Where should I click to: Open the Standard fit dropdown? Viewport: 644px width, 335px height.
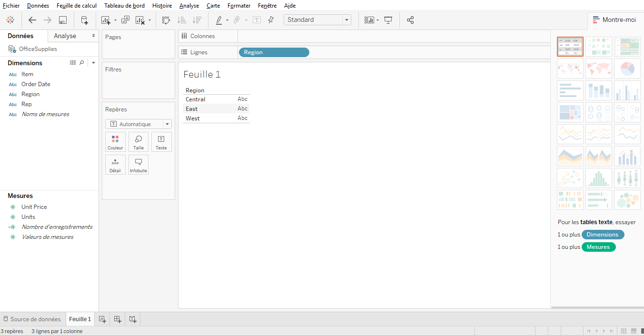(x=346, y=20)
